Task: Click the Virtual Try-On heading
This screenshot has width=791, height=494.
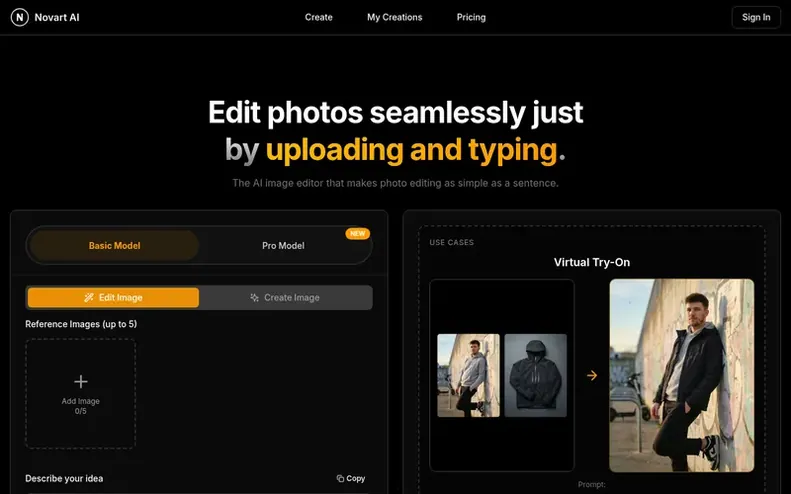Action: tap(592, 262)
